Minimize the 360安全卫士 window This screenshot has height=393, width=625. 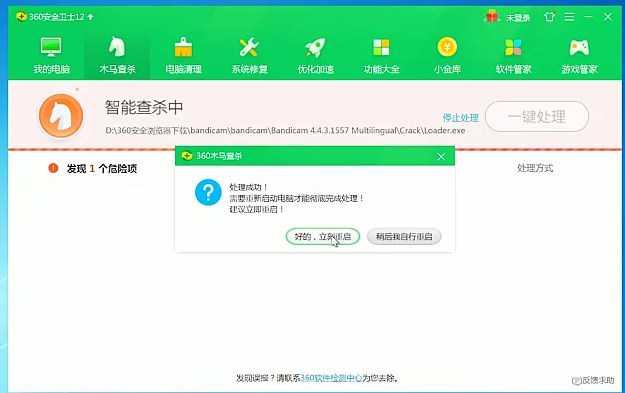[588, 17]
